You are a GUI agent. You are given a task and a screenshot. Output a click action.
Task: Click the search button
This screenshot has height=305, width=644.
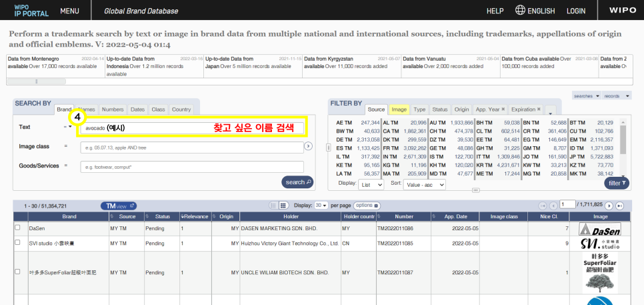click(297, 182)
